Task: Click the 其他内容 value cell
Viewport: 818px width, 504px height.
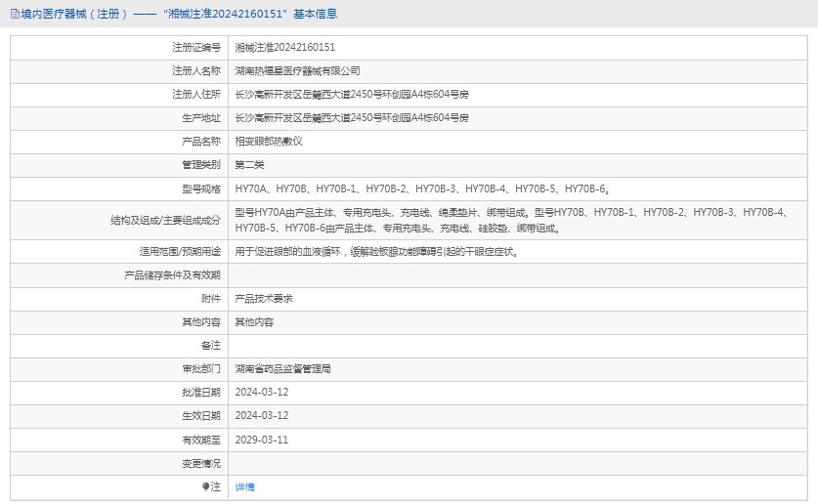Action: coord(254,322)
